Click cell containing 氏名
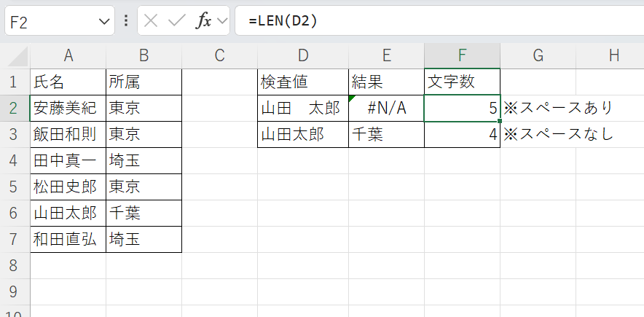644x317 pixels. 68,82
